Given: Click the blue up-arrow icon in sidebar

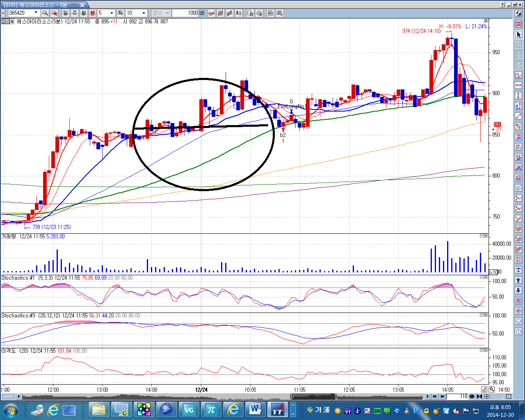Looking at the screenshot, I should (x=518, y=280).
